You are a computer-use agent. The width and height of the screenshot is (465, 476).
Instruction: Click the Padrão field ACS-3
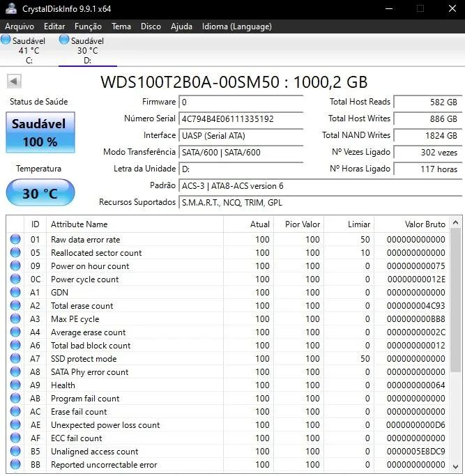pyautogui.click(x=321, y=186)
